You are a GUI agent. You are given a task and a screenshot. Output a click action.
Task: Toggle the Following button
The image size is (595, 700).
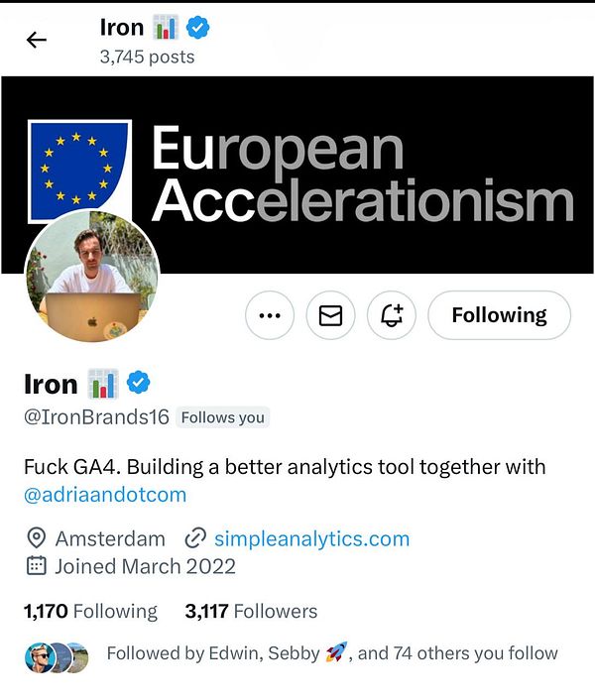click(x=499, y=315)
